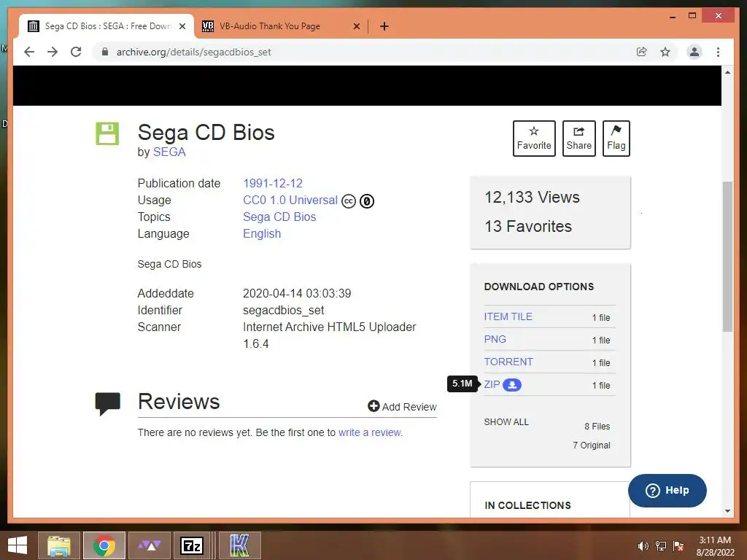Open the CC0 1.0 Universal license link

click(290, 200)
